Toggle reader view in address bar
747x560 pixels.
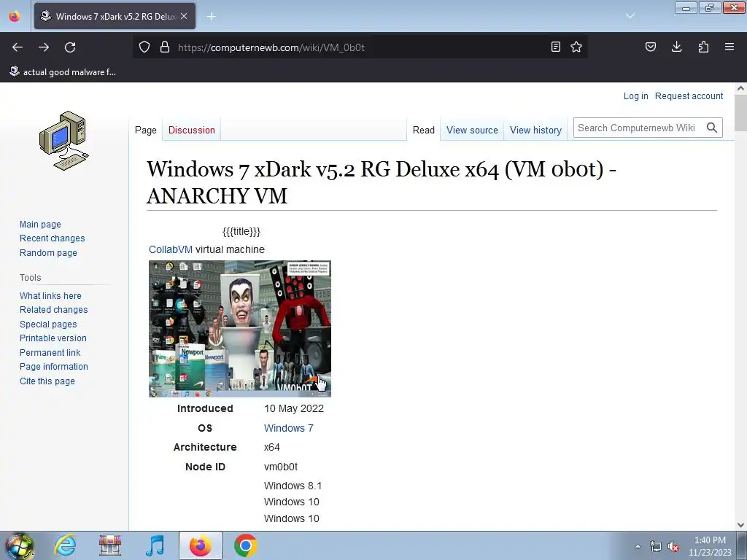coord(555,47)
